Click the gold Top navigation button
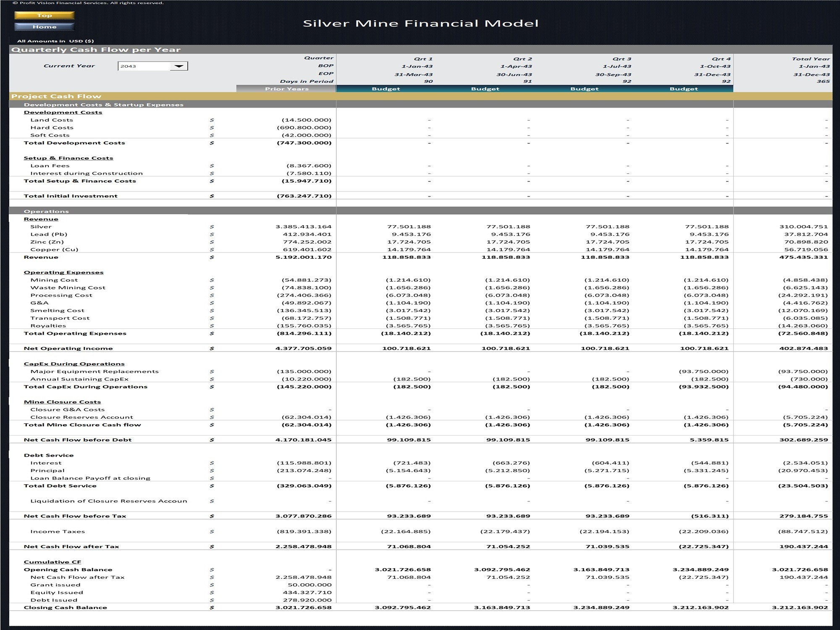 click(x=45, y=15)
